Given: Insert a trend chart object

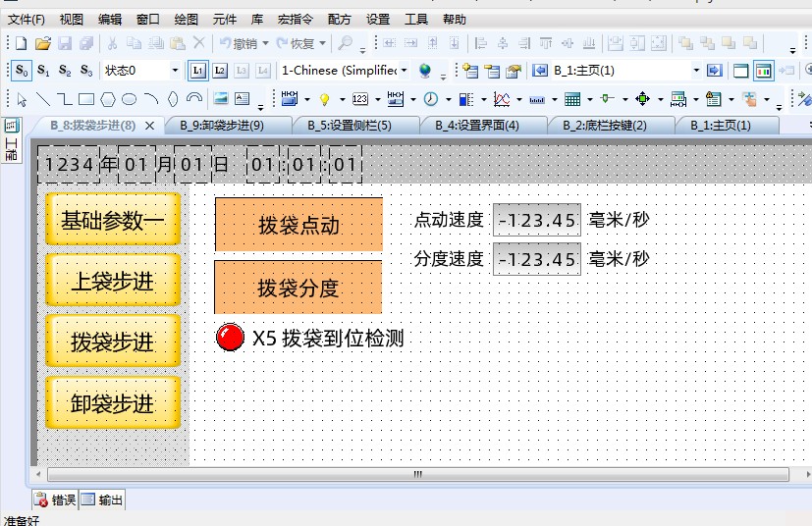Looking at the screenshot, I should pyautogui.click(x=501, y=99).
